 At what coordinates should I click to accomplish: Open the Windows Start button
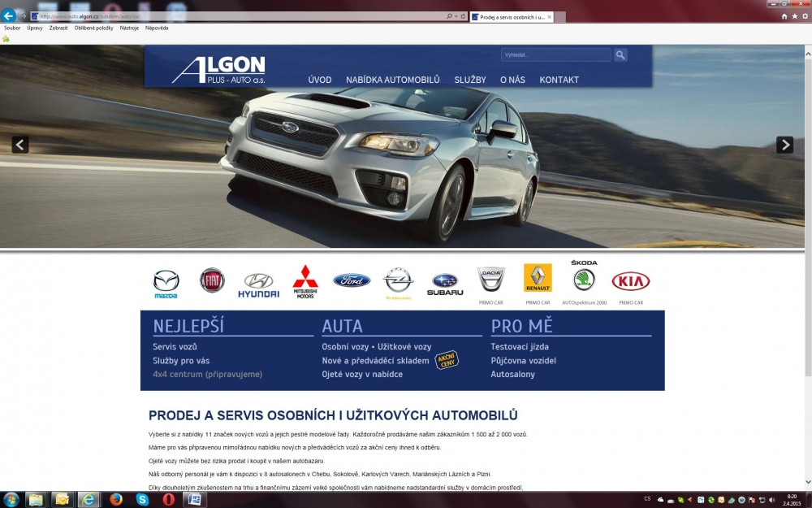(x=10, y=500)
